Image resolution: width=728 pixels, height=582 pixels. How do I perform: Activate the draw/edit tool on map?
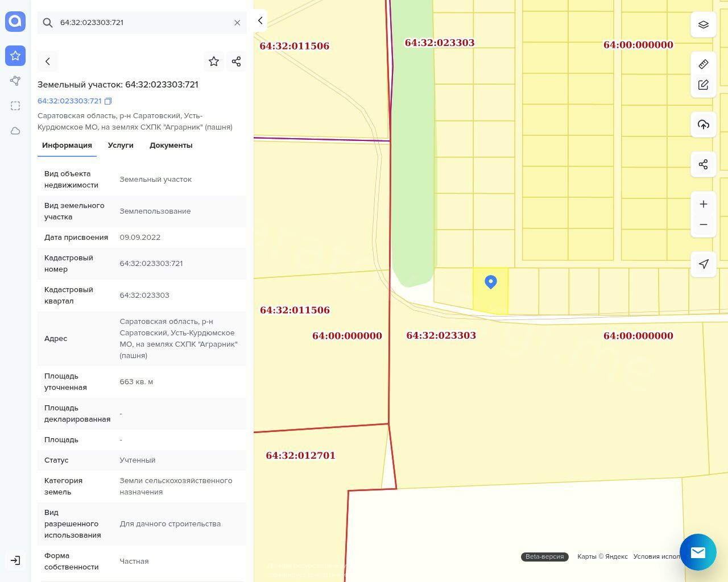(704, 85)
